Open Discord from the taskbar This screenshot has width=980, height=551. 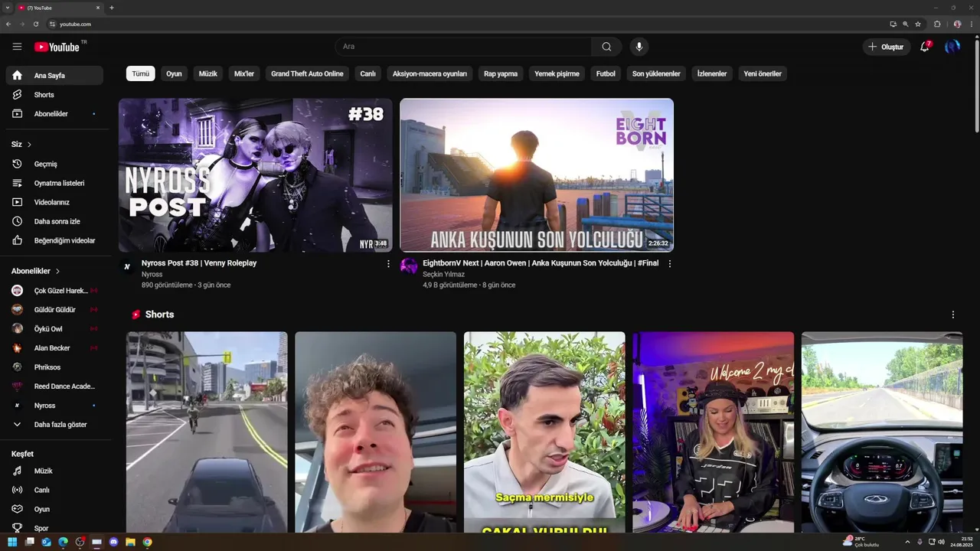114,542
